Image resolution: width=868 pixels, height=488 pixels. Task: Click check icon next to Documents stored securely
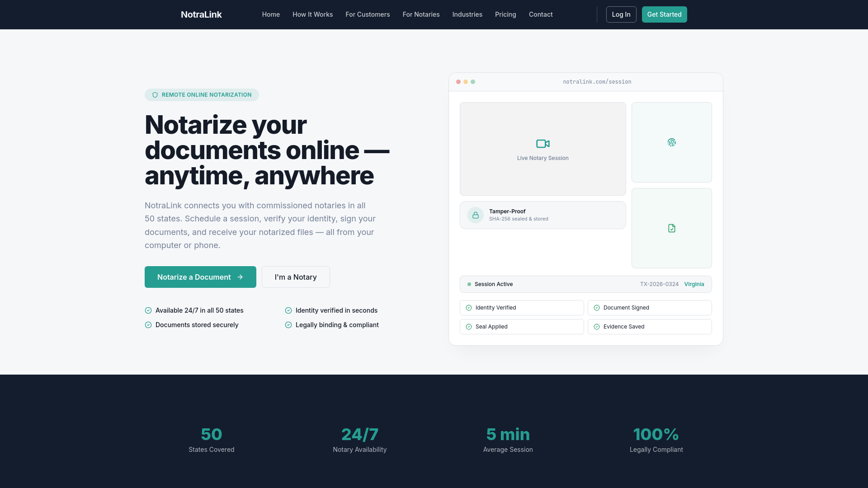tap(148, 325)
